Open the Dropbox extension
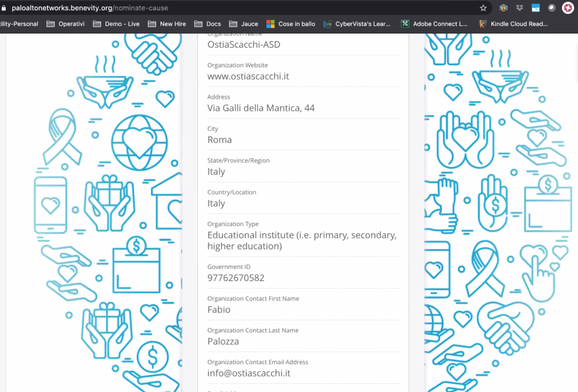Screen dimensions: 578x392 tap(519, 8)
